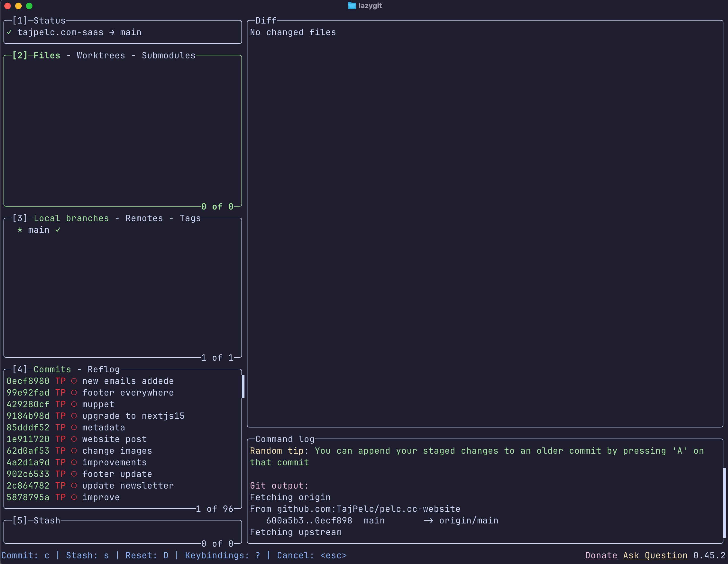Open the Ask Question link
Viewport: 728px width, 564px height.
pyautogui.click(x=655, y=555)
